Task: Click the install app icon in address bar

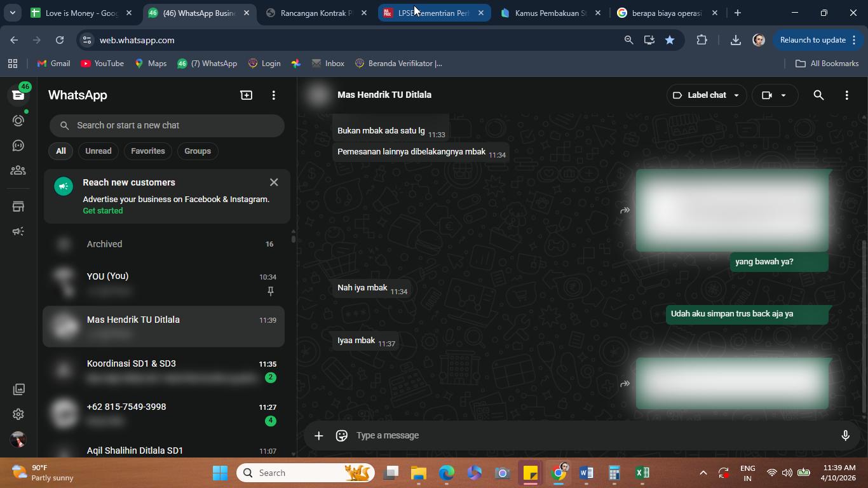Action: pyautogui.click(x=649, y=40)
